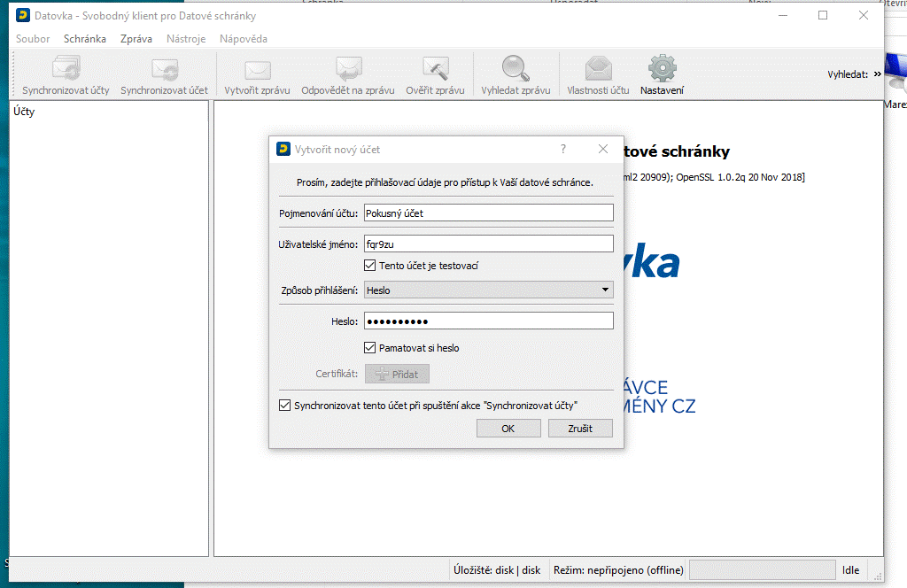The image size is (907, 588).
Task: Close the Vytvořit nový účet dialog
Action: point(602,149)
